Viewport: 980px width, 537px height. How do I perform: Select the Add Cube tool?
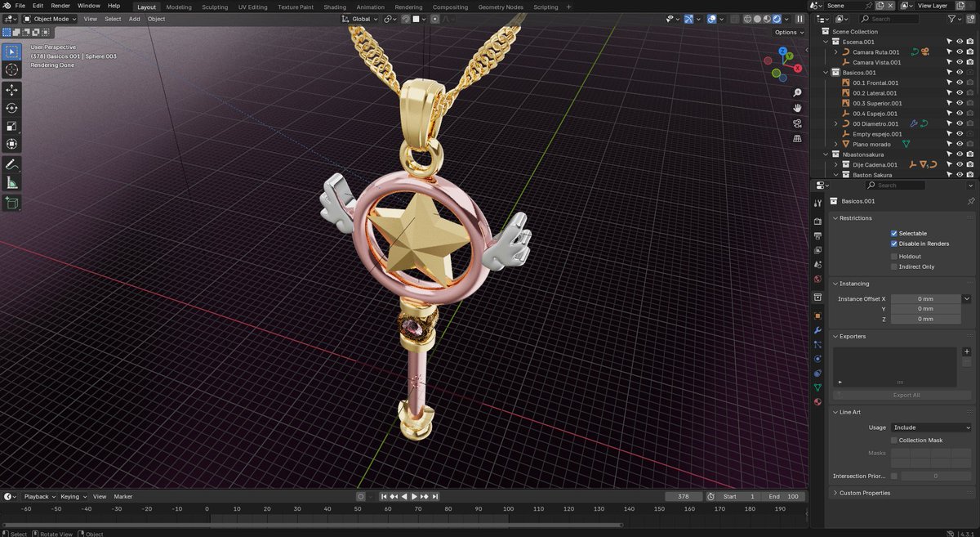click(12, 203)
